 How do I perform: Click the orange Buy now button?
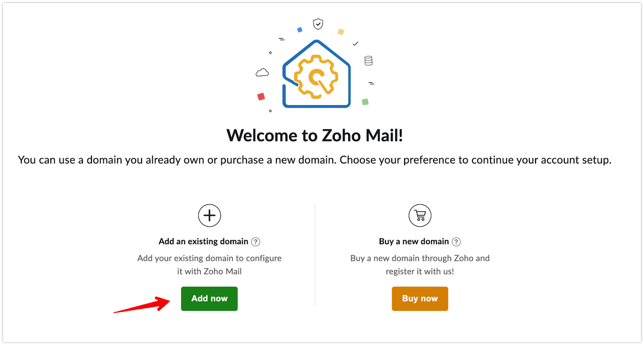pyautogui.click(x=420, y=299)
